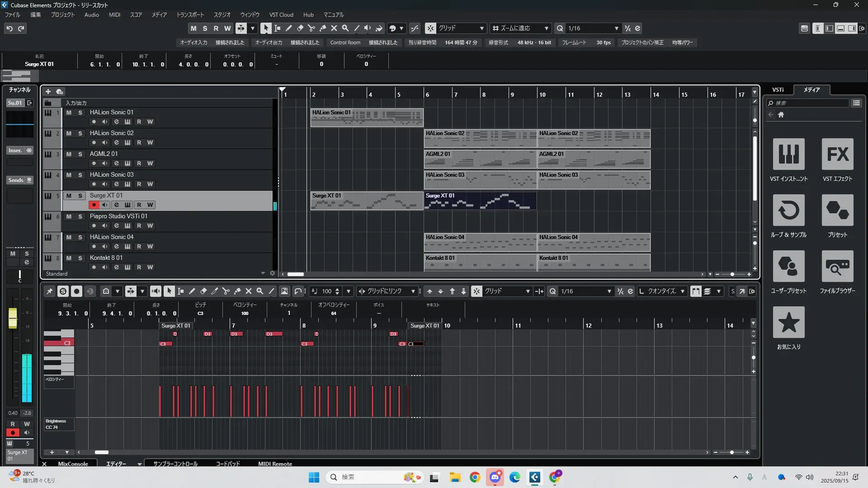The width and height of the screenshot is (868, 488).
Task: Open the editor クオンタイズ length dropdown
Action: pyautogui.click(x=682, y=291)
